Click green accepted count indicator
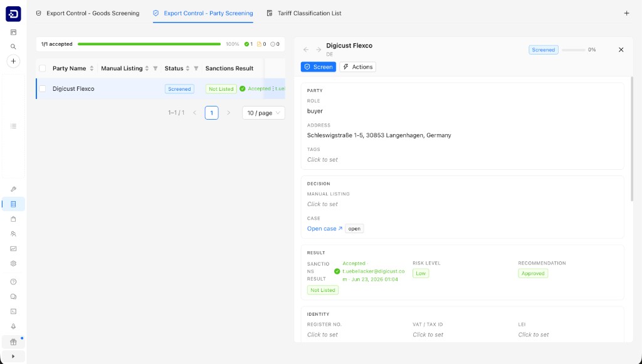Screen dimensions: 642x364 (x=248, y=44)
